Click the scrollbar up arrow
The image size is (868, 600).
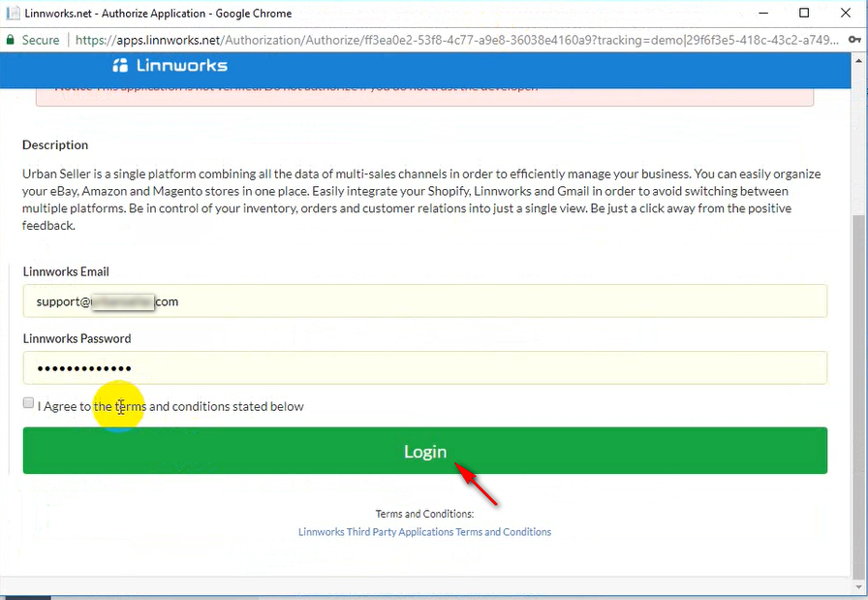(859, 60)
